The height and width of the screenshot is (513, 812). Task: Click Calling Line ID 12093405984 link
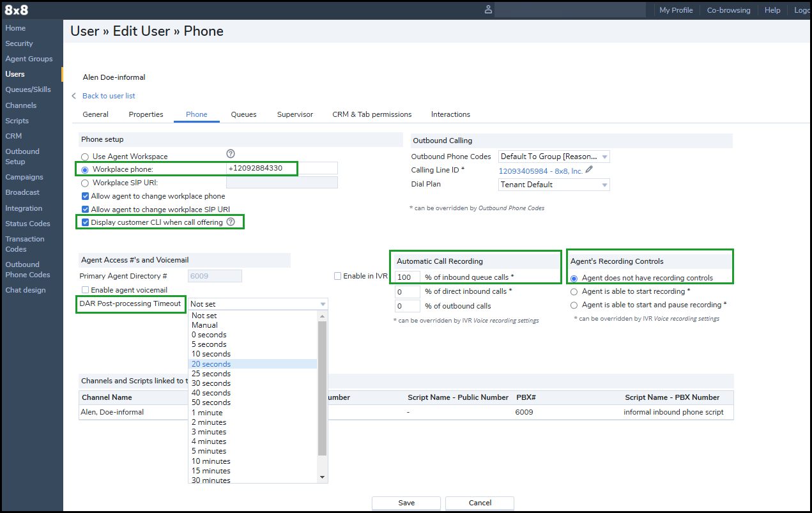540,171
